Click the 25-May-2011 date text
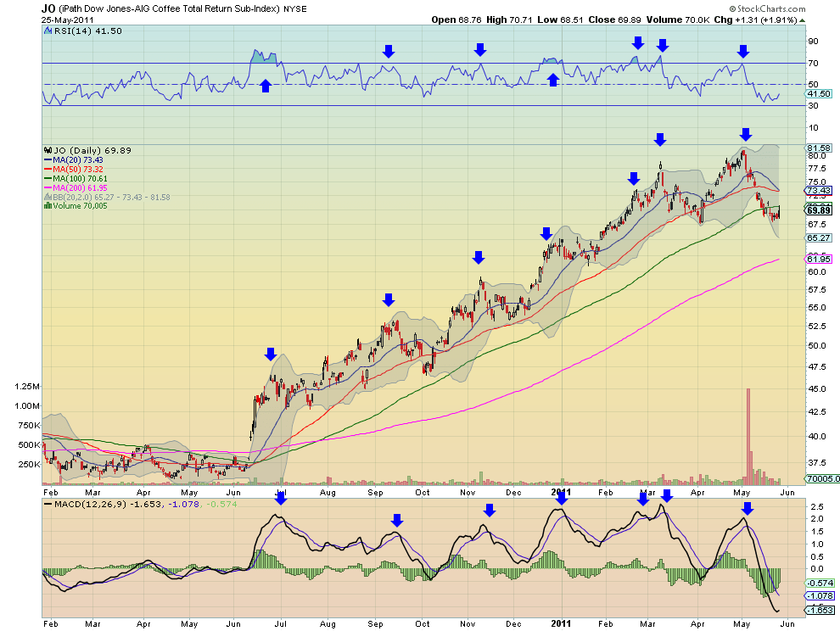 coord(68,20)
